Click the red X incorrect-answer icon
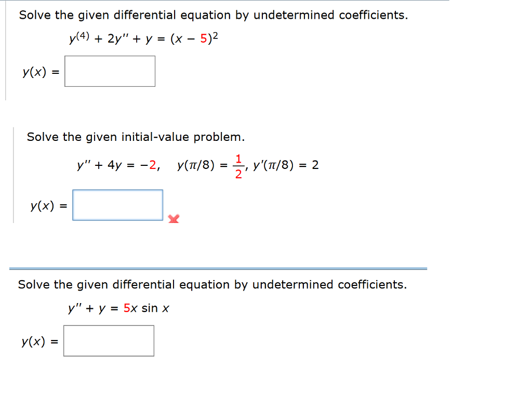Viewport: 532px width, 393px height. (174, 219)
